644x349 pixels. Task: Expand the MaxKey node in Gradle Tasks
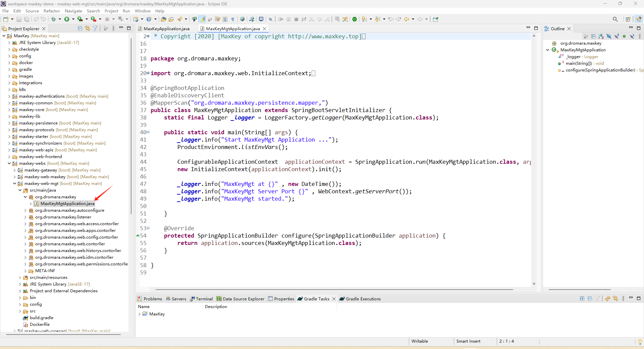[139, 314]
